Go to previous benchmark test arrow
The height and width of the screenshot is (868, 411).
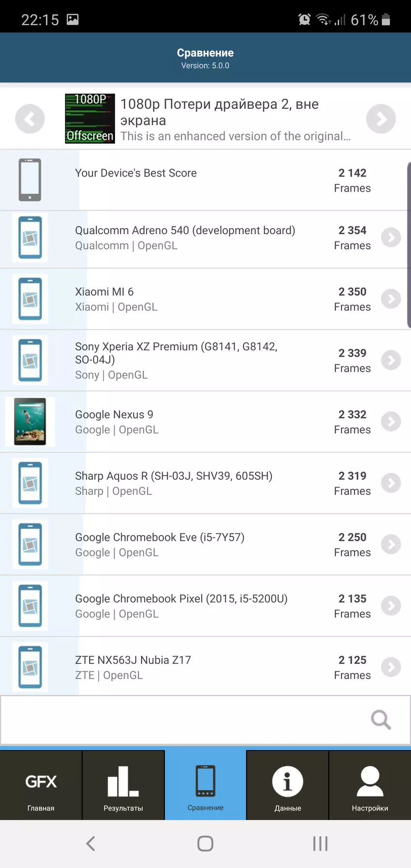click(30, 119)
